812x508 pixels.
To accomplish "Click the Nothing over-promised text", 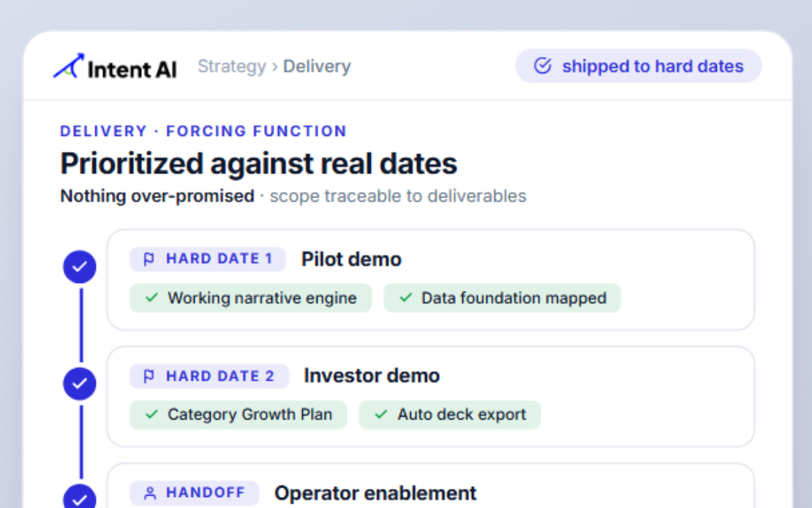I will [157, 196].
